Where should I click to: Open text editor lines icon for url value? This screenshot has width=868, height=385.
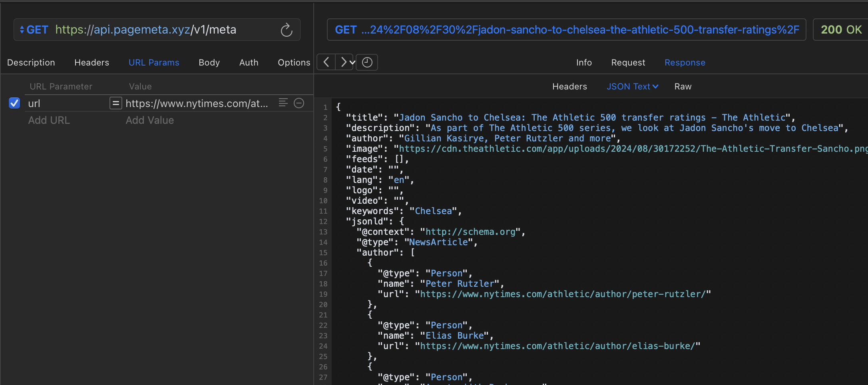(x=283, y=103)
